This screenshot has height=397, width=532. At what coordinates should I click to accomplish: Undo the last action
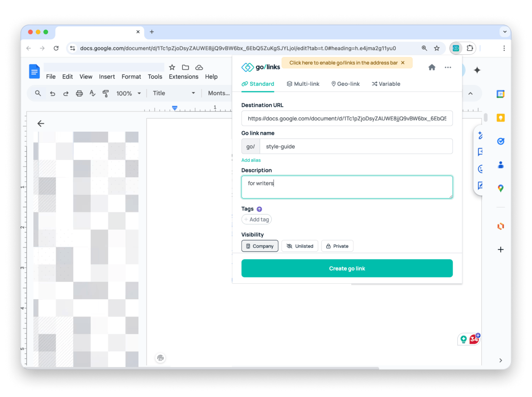coord(53,93)
